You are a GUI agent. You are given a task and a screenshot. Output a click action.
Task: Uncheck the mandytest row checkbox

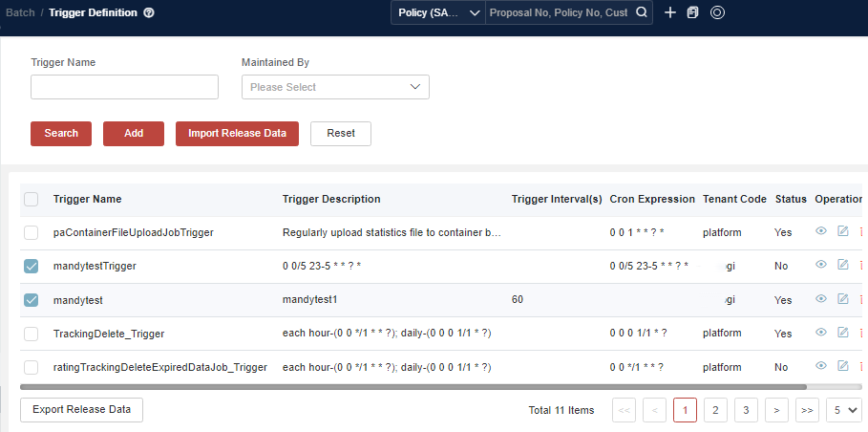click(31, 300)
